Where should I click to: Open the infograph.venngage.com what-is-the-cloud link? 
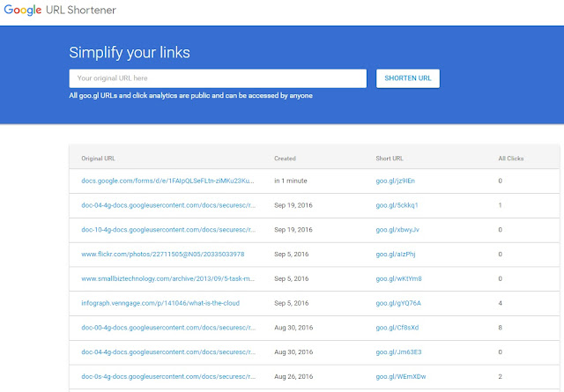point(160,303)
